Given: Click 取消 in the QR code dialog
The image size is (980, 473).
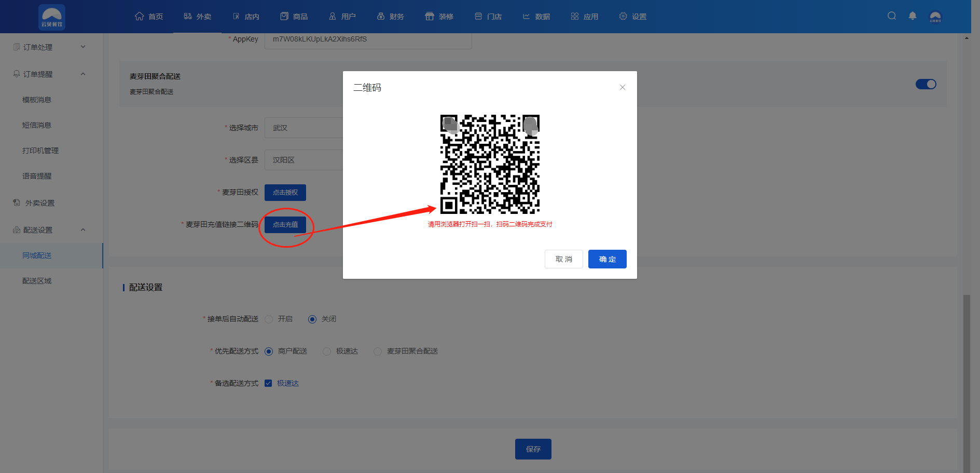Looking at the screenshot, I should [x=564, y=259].
